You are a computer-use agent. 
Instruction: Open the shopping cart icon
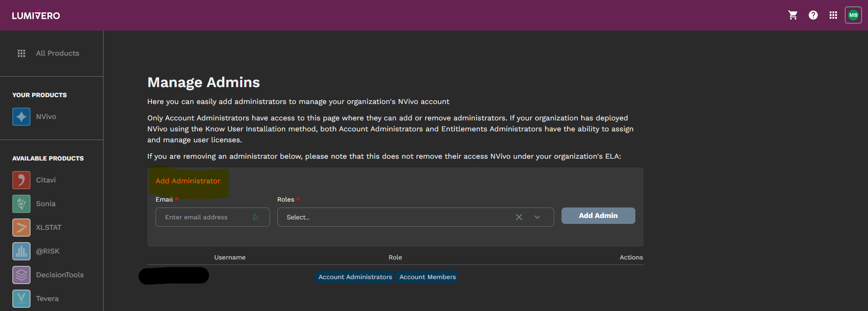(793, 15)
